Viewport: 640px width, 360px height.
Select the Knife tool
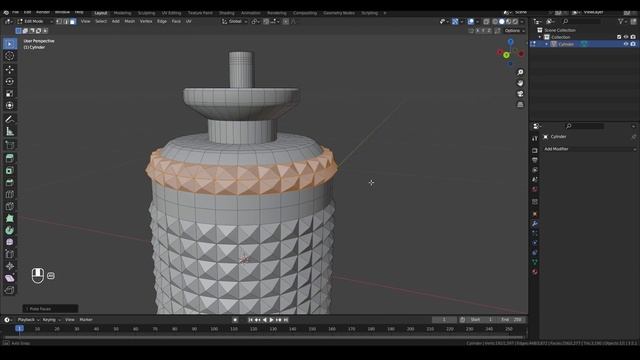10,206
